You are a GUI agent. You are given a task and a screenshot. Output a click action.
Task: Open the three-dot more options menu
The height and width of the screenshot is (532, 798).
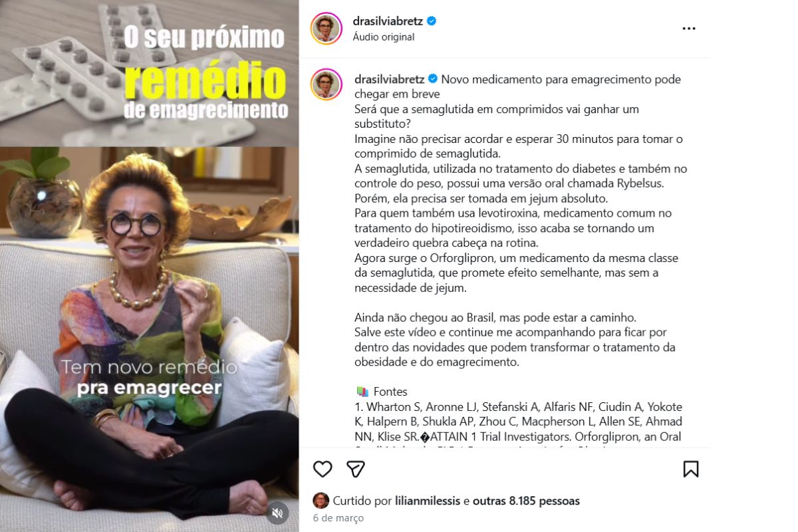pyautogui.click(x=689, y=29)
